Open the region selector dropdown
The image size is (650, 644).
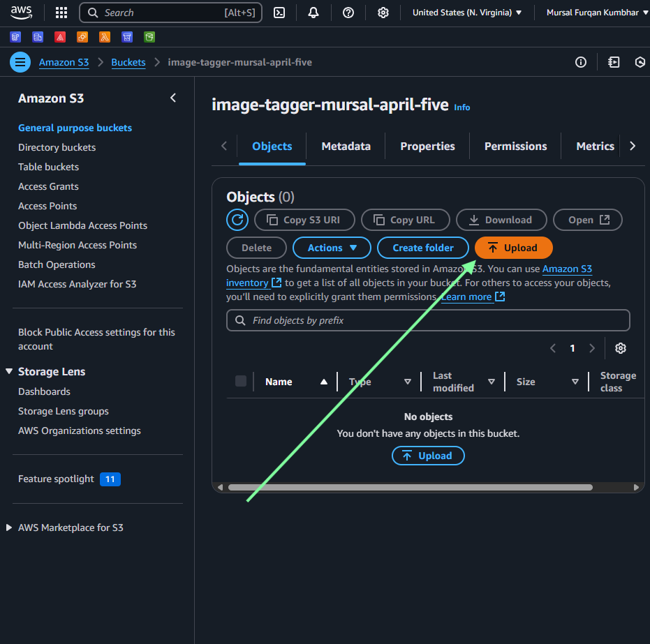pos(467,13)
